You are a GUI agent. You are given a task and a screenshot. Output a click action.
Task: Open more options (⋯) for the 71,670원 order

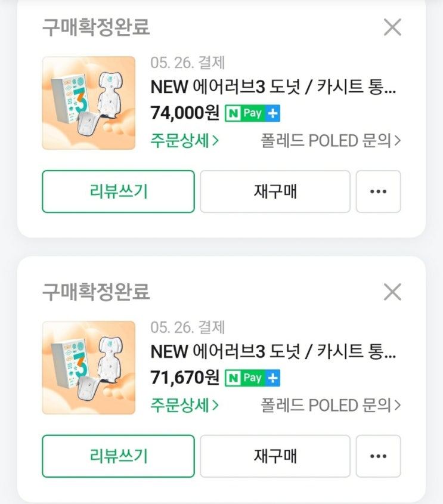coord(378,456)
